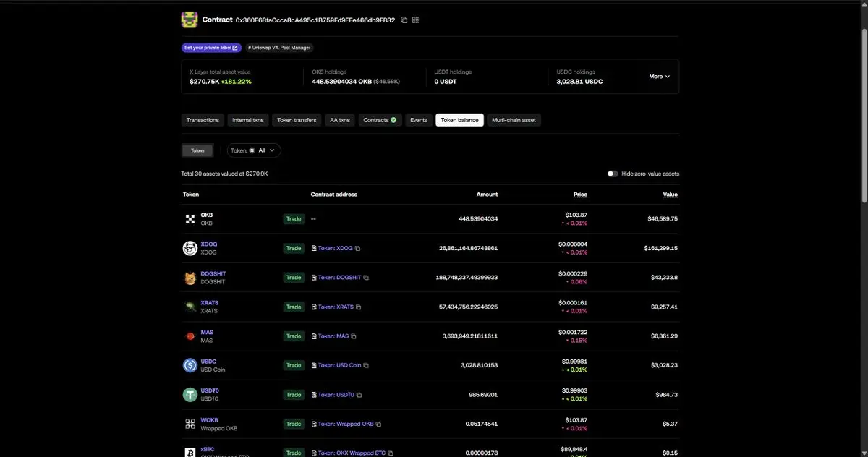Click the Amount column header
Viewport: 868px width, 457px height.
[x=487, y=195]
